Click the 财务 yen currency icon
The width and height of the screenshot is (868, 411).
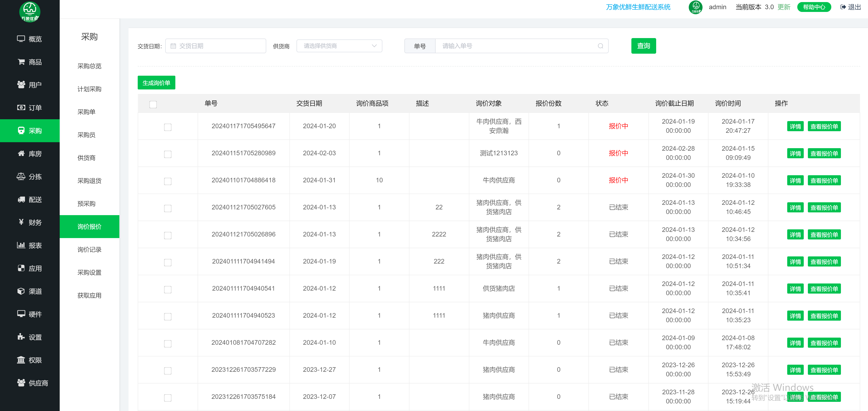[21, 222]
